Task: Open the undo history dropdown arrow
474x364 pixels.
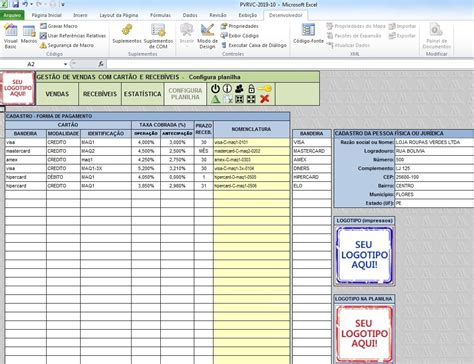Action: coord(32,5)
